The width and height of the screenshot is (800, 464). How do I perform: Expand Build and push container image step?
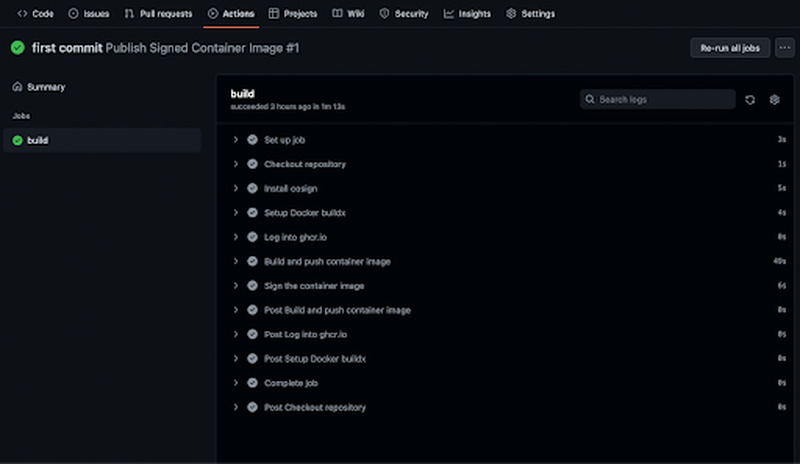(236, 261)
